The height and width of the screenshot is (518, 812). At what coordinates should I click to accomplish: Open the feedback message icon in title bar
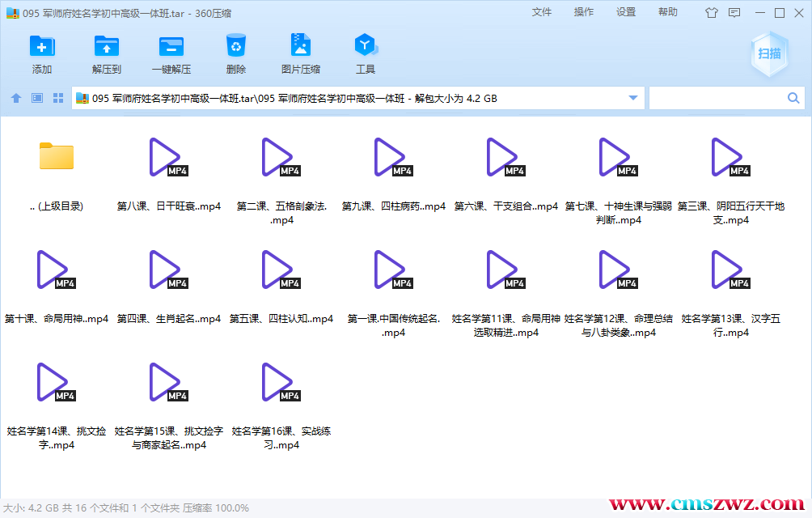click(x=734, y=13)
